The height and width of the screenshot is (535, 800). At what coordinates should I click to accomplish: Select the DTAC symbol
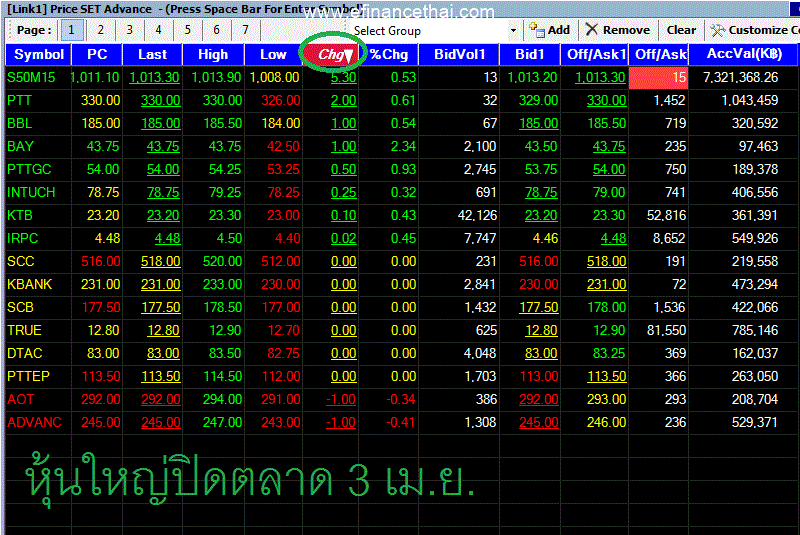point(24,353)
